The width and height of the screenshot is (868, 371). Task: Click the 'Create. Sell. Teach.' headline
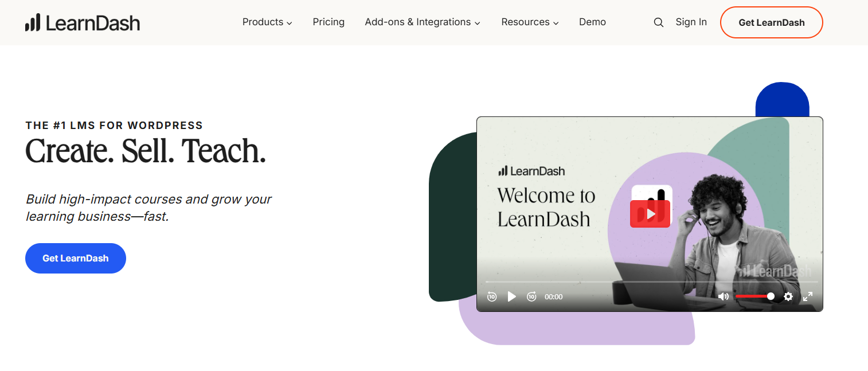[146, 151]
